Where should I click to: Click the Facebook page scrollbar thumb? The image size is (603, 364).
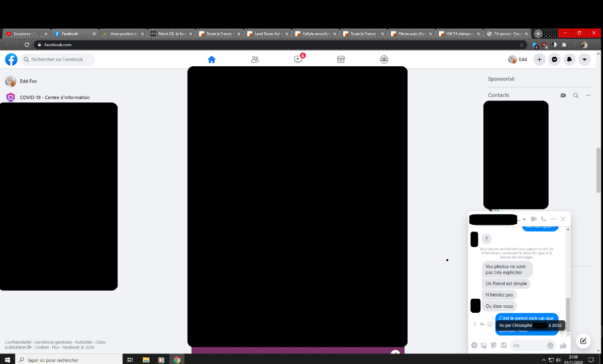598,170
